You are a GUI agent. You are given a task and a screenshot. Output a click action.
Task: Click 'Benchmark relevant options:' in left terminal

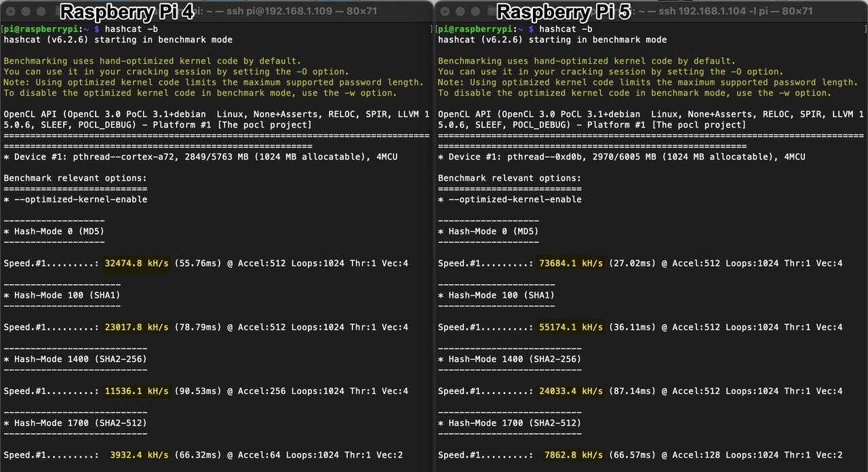coord(75,178)
